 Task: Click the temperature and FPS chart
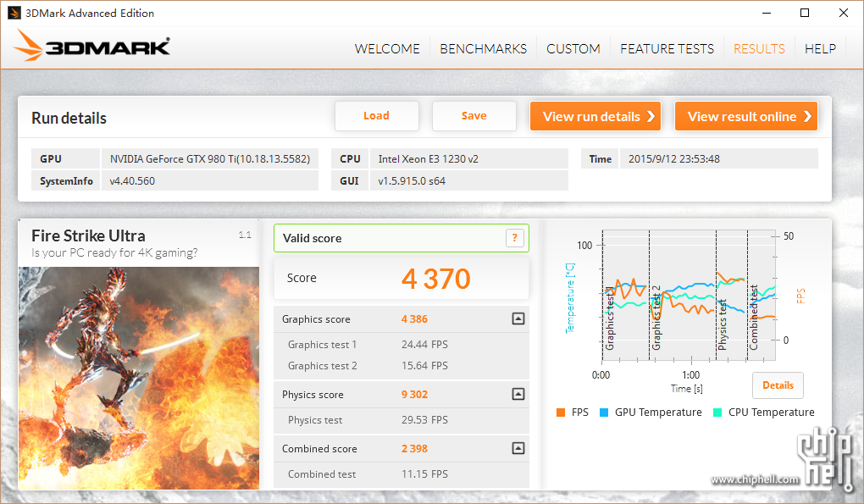688,296
